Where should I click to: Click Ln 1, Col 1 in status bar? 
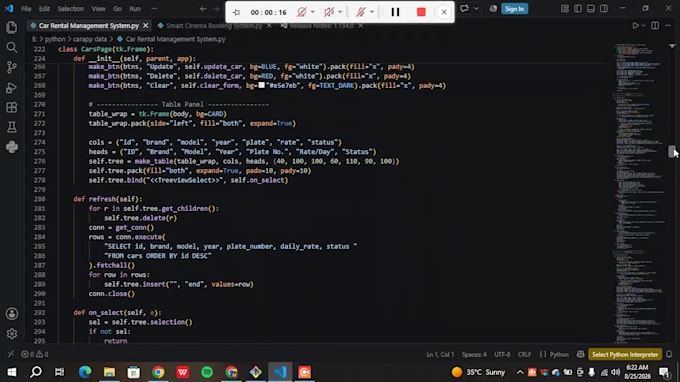[440, 354]
